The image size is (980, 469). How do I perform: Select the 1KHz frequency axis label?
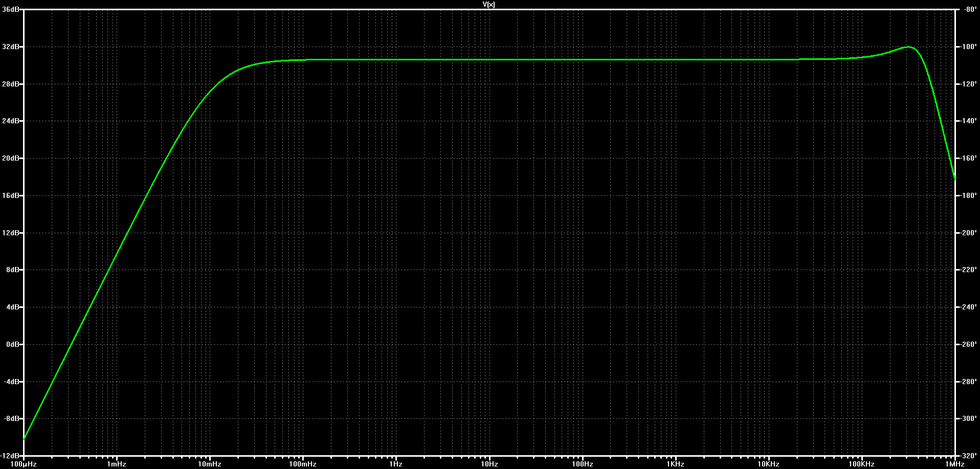(x=676, y=464)
